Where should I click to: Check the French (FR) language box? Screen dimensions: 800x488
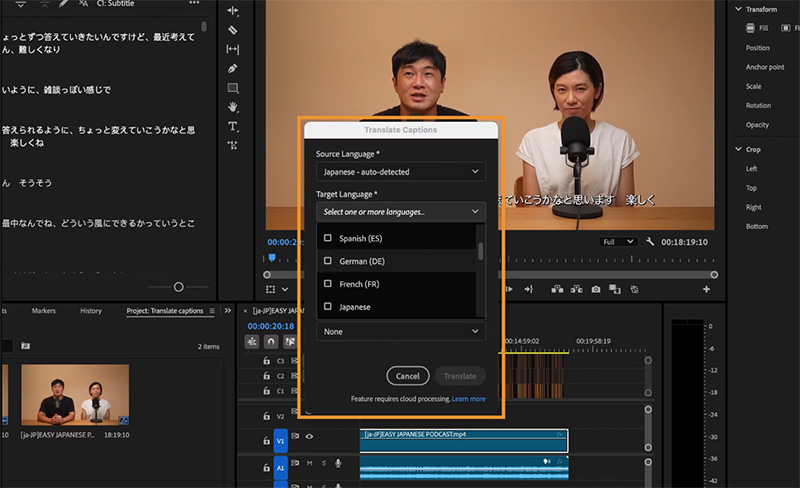[328, 283]
